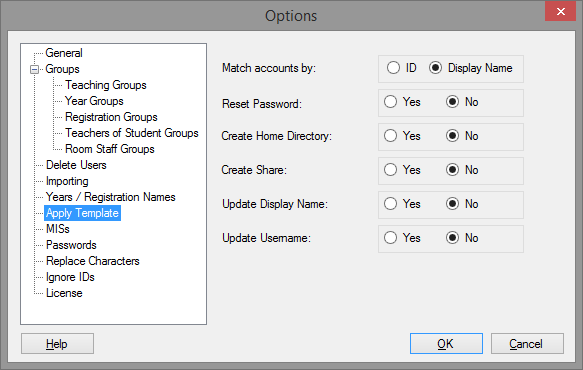Click the 'Update Display Name:' label
Image resolution: width=583 pixels, height=370 pixels.
(x=275, y=204)
